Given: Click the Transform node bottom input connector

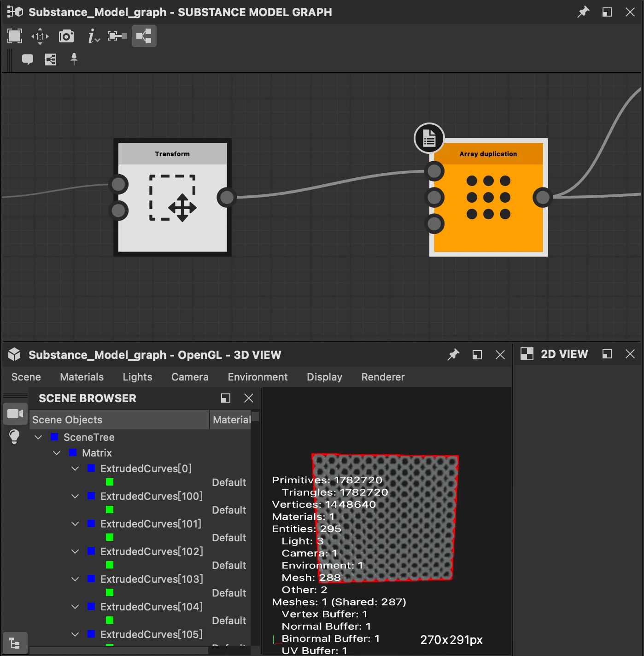Looking at the screenshot, I should [118, 211].
